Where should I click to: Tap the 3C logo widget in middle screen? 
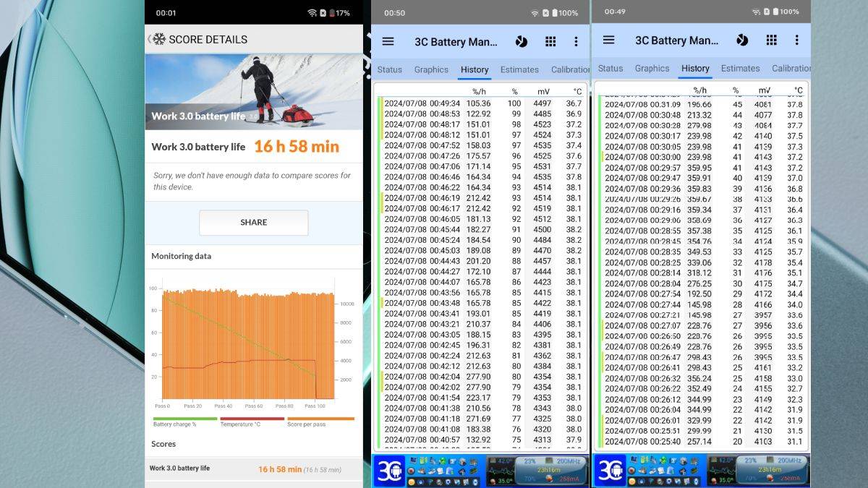click(389, 471)
